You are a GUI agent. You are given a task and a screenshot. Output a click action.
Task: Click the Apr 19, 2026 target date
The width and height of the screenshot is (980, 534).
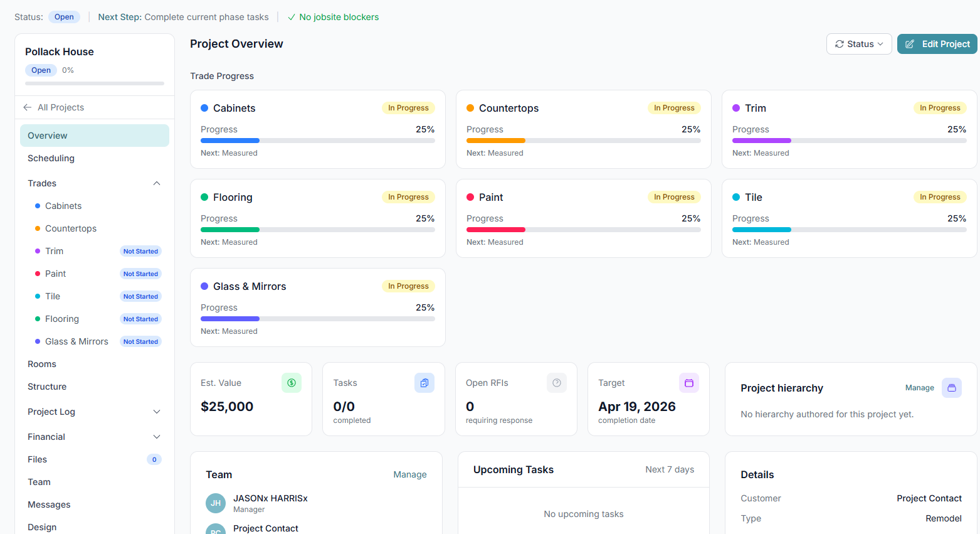[637, 407]
